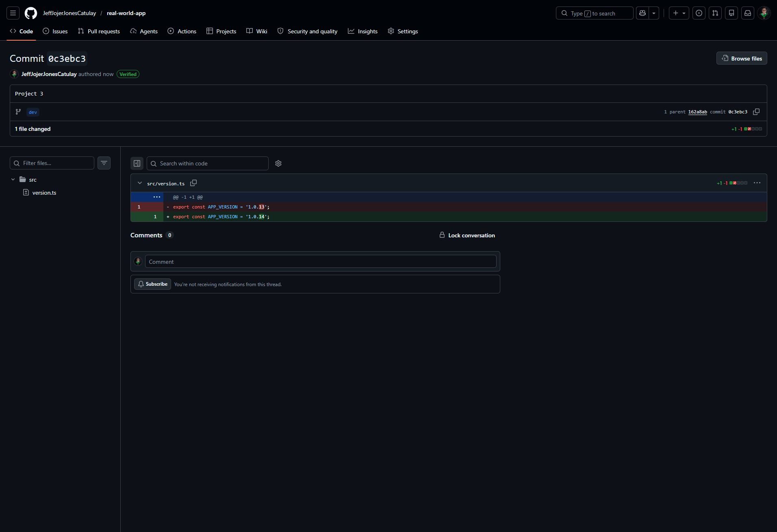
Task: Copy full commit SHA icon
Action: (x=756, y=112)
